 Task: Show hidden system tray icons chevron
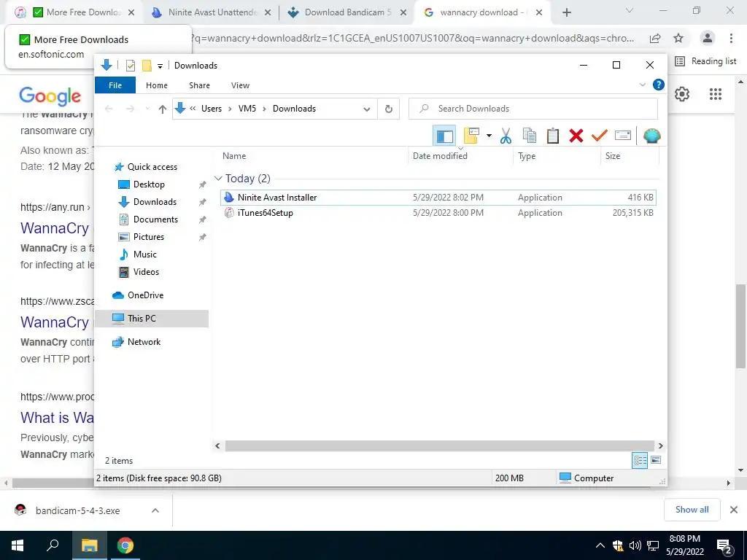coord(600,545)
